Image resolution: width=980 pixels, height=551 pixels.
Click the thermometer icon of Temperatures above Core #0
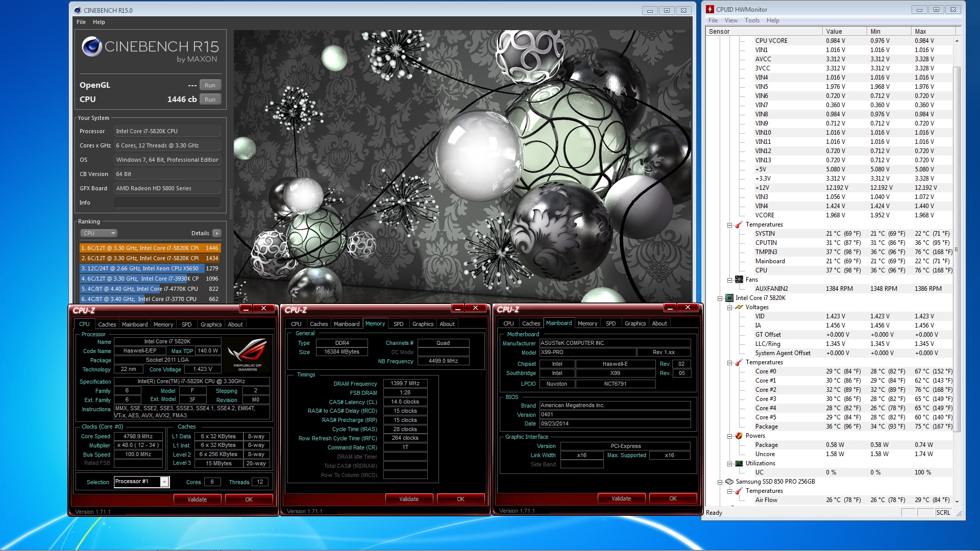739,362
